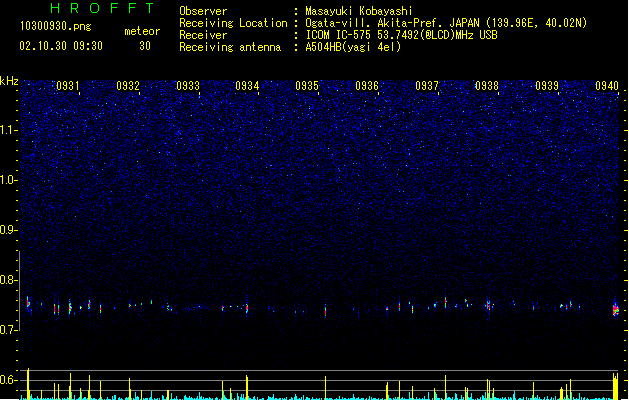The height and width of the screenshot is (400, 629).
Task: Click the Receiving Location label
Action: click(x=233, y=23)
